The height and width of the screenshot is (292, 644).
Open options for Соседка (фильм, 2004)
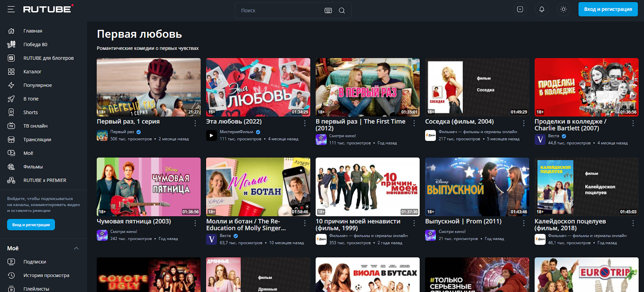coord(524,123)
